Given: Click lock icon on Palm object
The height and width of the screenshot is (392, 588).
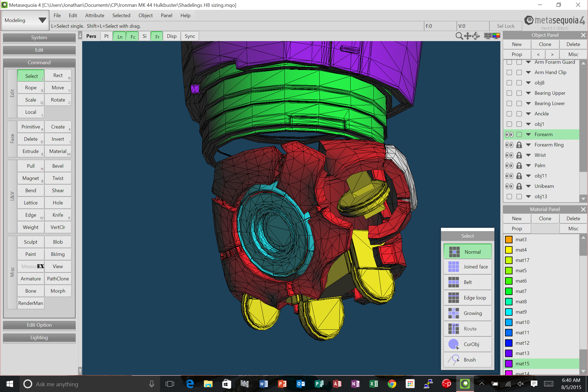Looking at the screenshot, I should [x=519, y=166].
